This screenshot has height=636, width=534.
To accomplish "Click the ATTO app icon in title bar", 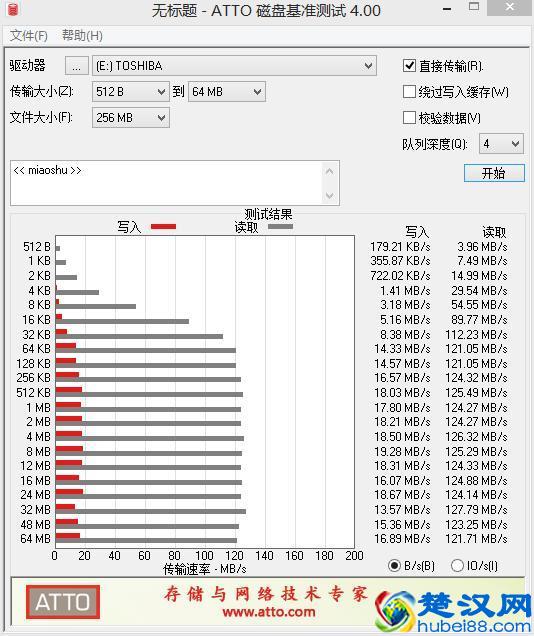I will point(13,9).
